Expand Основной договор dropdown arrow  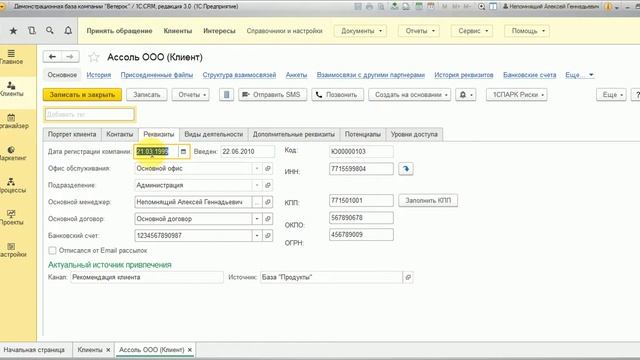(x=257, y=219)
